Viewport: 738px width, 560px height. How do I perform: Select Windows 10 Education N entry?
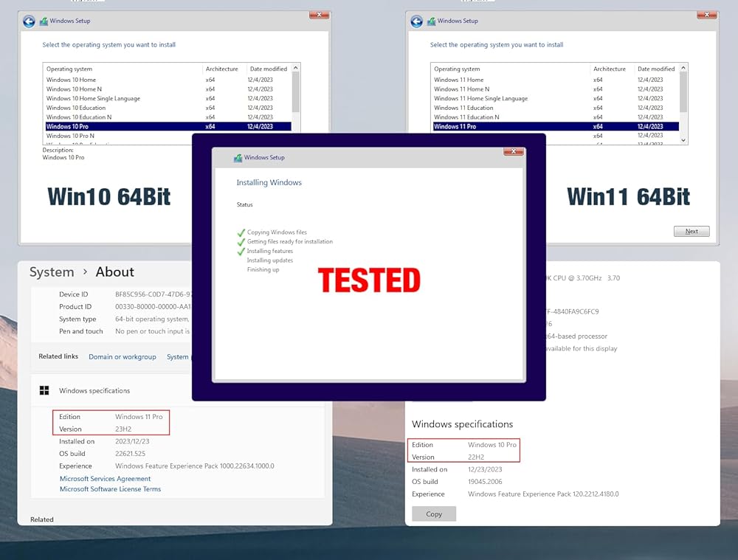click(x=79, y=117)
